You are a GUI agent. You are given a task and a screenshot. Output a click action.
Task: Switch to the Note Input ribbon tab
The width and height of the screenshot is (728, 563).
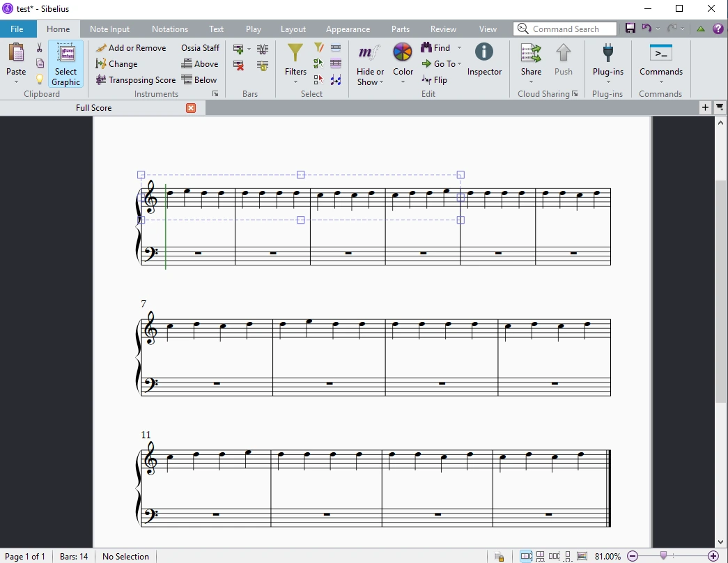pyautogui.click(x=109, y=29)
